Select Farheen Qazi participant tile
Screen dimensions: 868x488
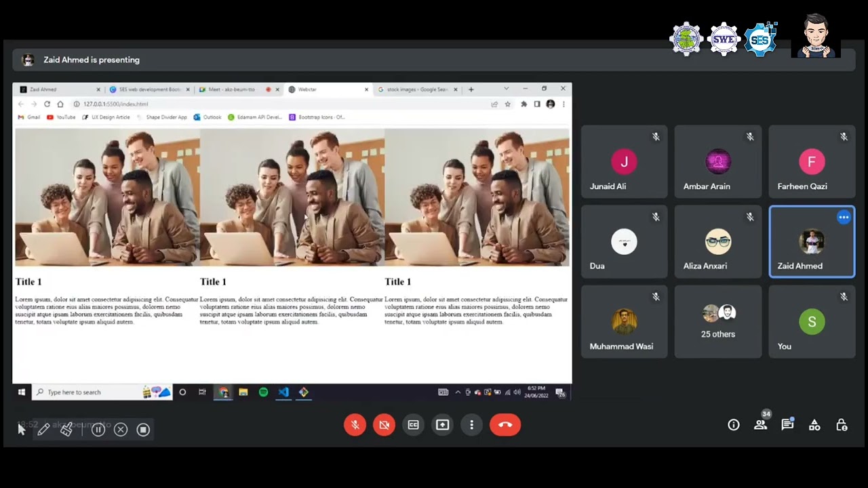tap(812, 162)
